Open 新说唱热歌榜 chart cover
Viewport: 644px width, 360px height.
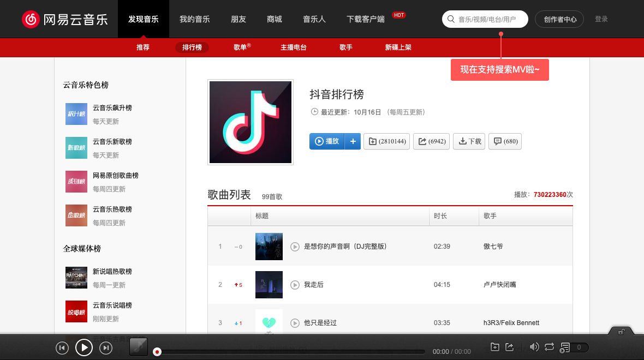click(x=76, y=278)
